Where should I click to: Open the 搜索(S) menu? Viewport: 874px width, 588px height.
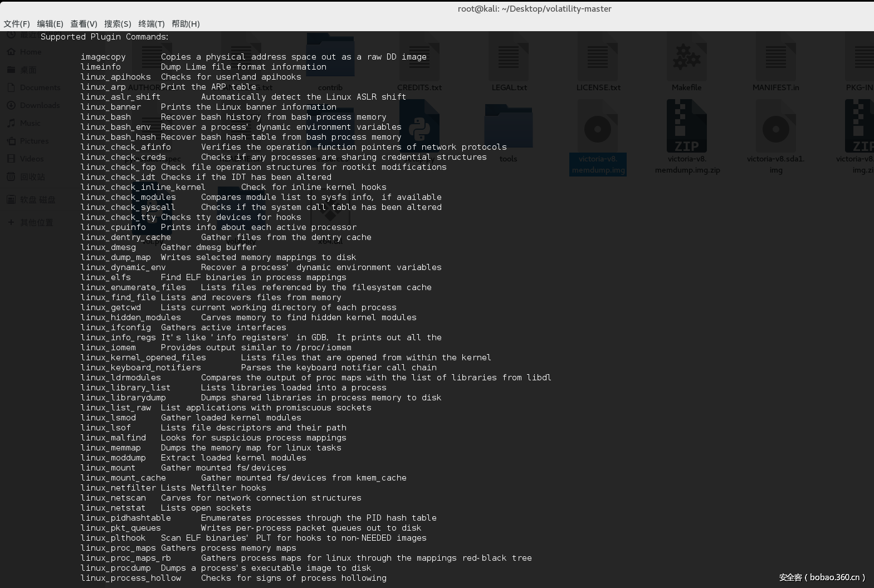(118, 23)
